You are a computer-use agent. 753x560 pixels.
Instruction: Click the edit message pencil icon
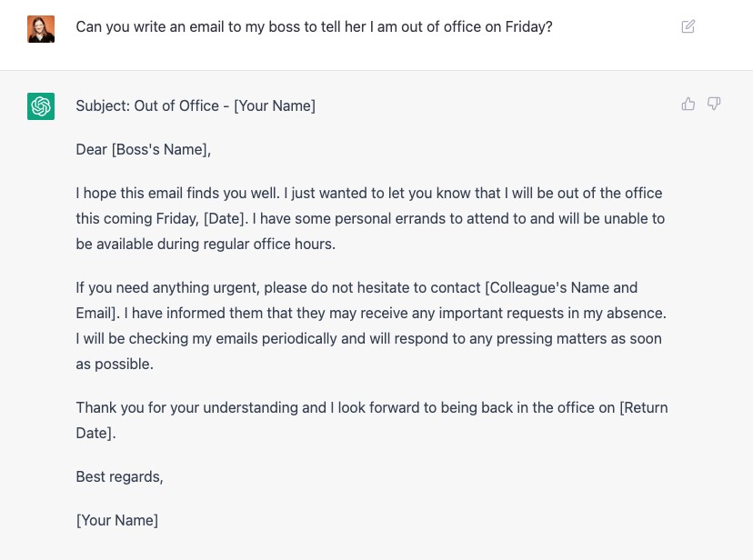point(688,27)
